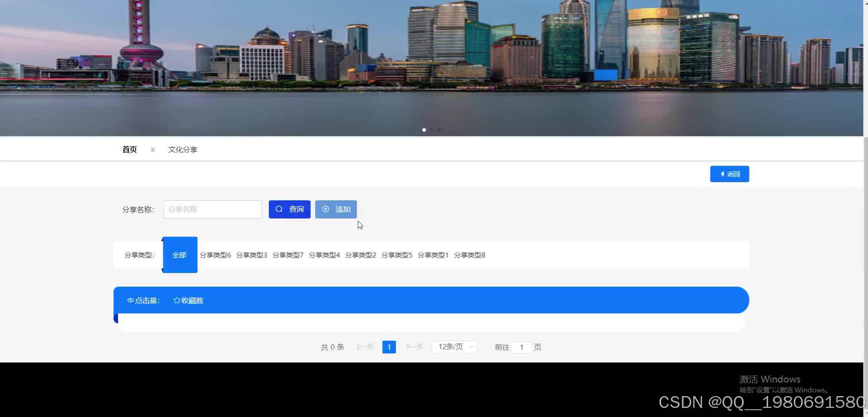Switch to the 文化分享 section

182,149
